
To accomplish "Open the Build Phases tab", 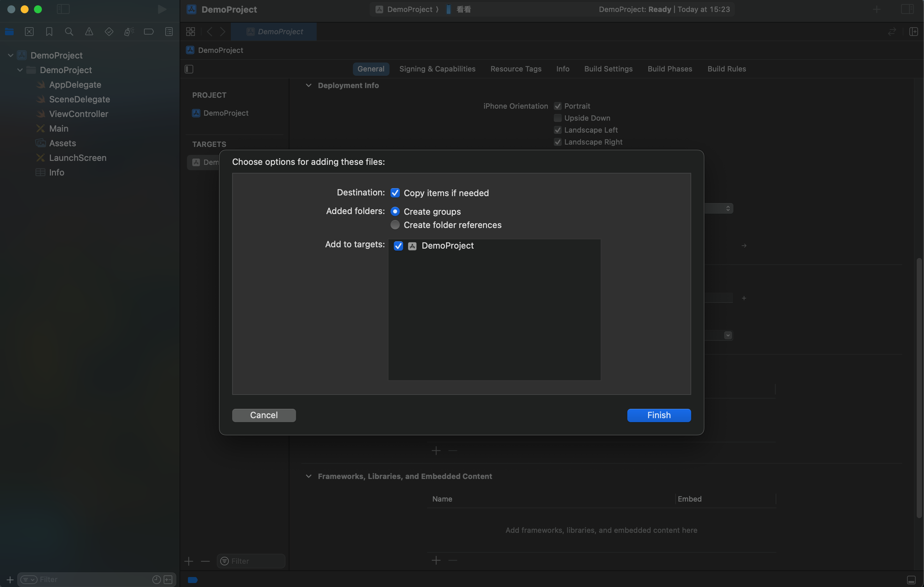I will click(670, 69).
